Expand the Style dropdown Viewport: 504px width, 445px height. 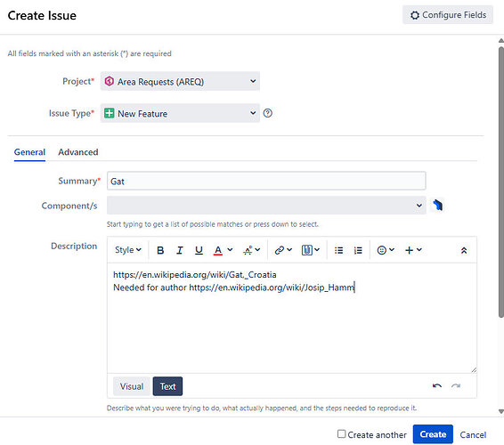click(128, 250)
